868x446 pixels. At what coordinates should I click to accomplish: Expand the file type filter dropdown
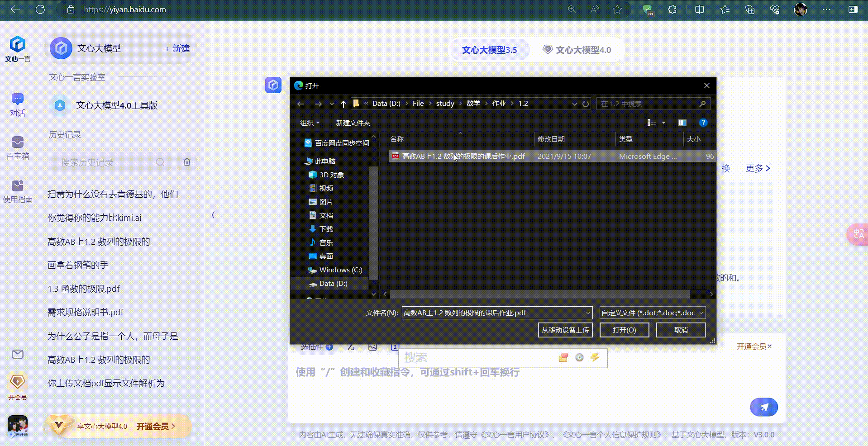tap(701, 313)
